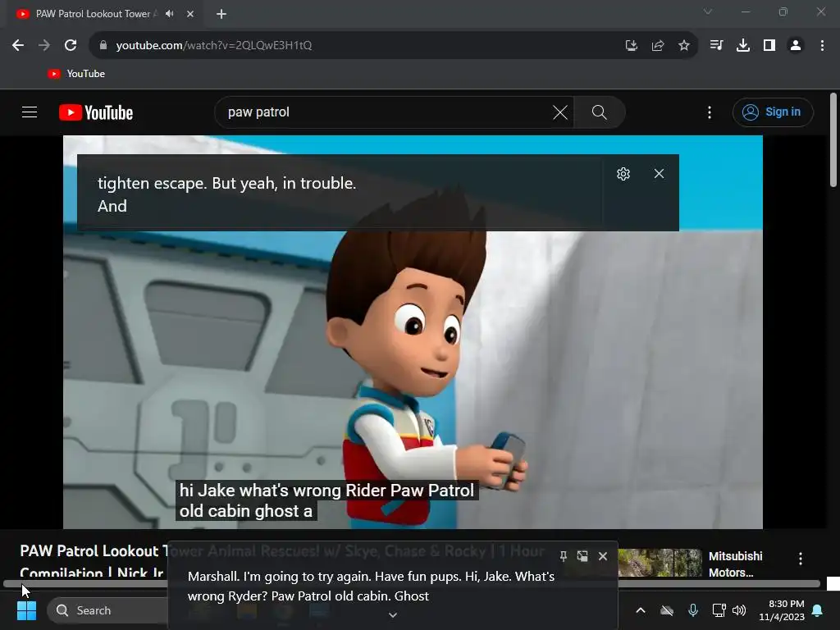Open Live Caption overlay settings gear
The width and height of the screenshot is (840, 630).
(x=623, y=174)
